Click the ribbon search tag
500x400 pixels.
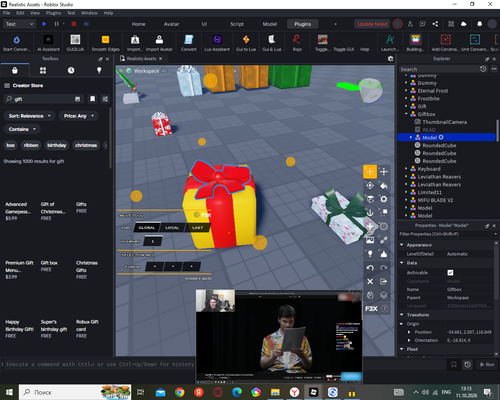coord(31,145)
